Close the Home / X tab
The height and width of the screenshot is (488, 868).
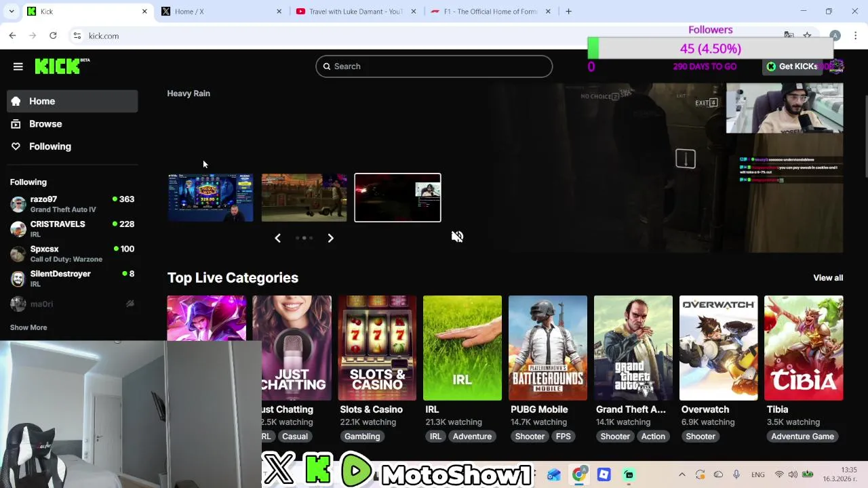tap(279, 12)
